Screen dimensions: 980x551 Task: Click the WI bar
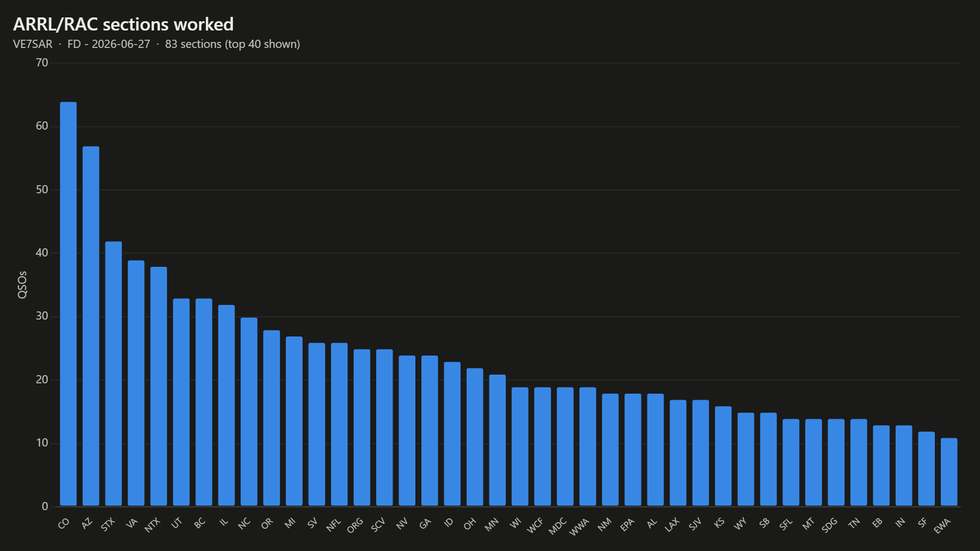coord(520,446)
